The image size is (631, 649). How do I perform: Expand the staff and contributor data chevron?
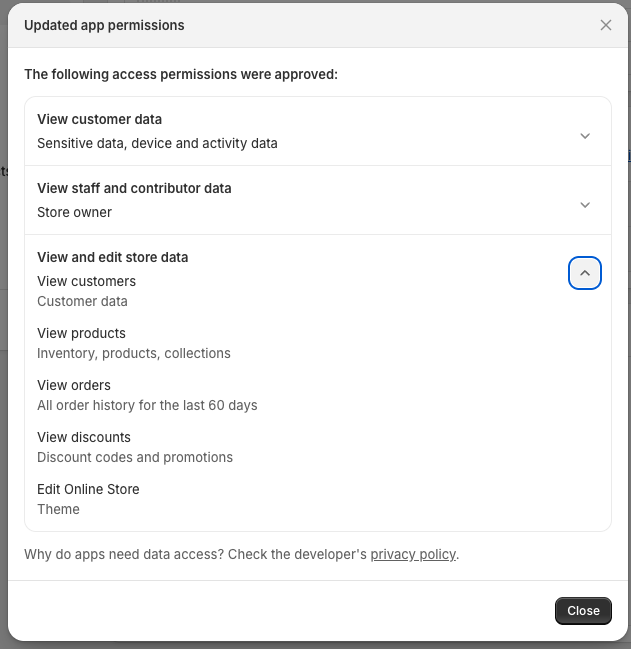[585, 205]
